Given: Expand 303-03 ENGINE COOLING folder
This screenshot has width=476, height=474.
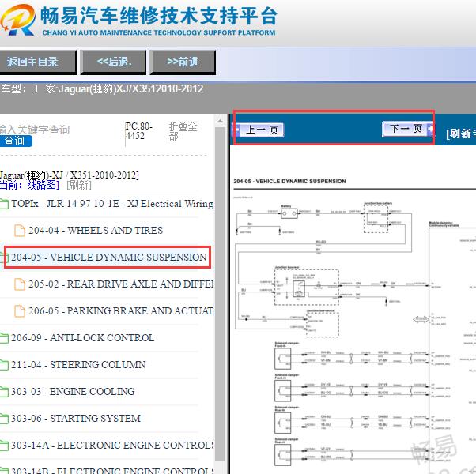Looking at the screenshot, I should (x=73, y=392).
